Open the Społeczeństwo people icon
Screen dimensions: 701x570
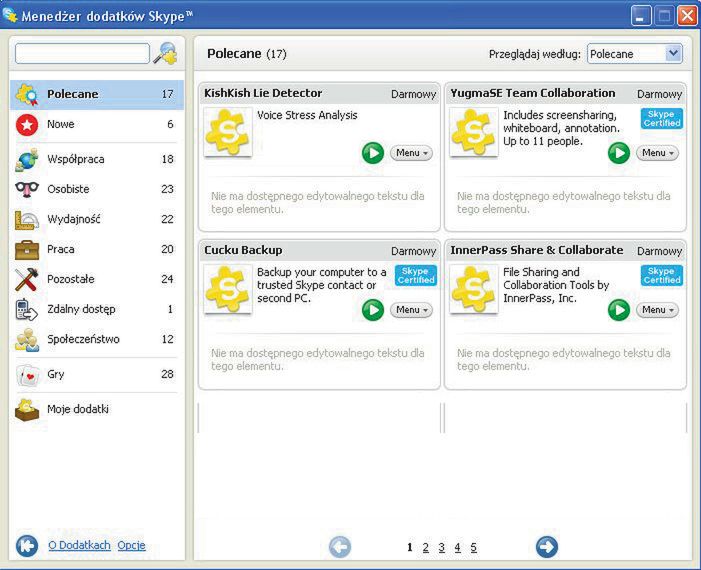(x=27, y=339)
